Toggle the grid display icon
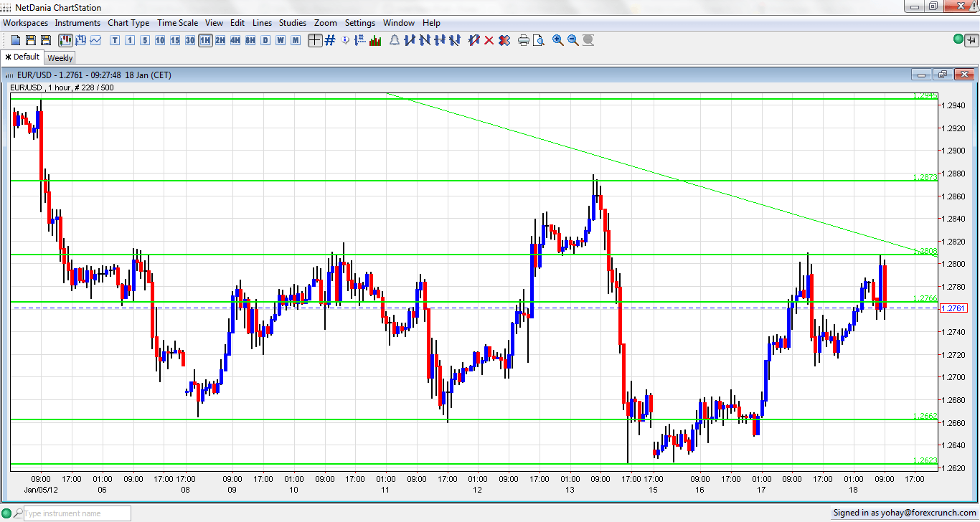This screenshot has width=980, height=522. pos(330,40)
